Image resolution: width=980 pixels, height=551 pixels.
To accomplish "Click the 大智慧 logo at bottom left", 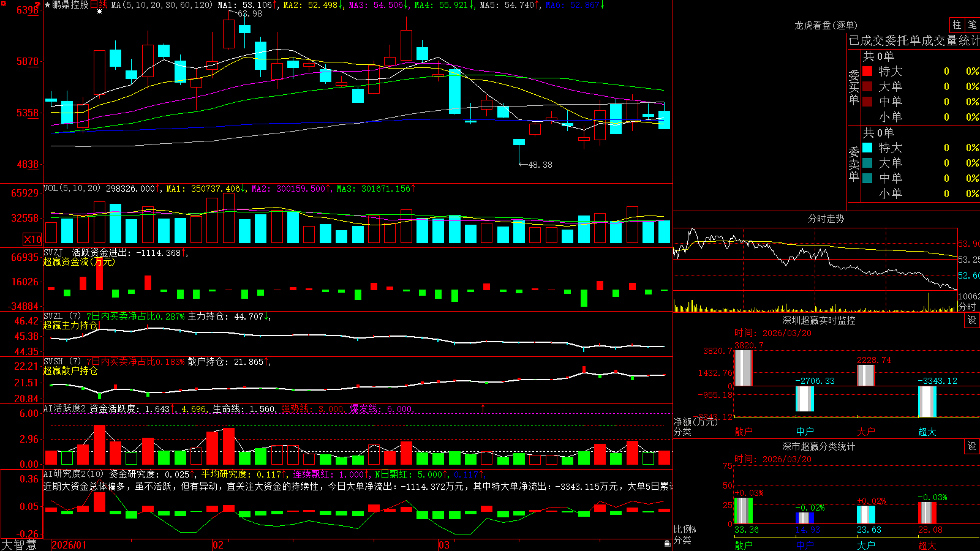I will tap(19, 545).
